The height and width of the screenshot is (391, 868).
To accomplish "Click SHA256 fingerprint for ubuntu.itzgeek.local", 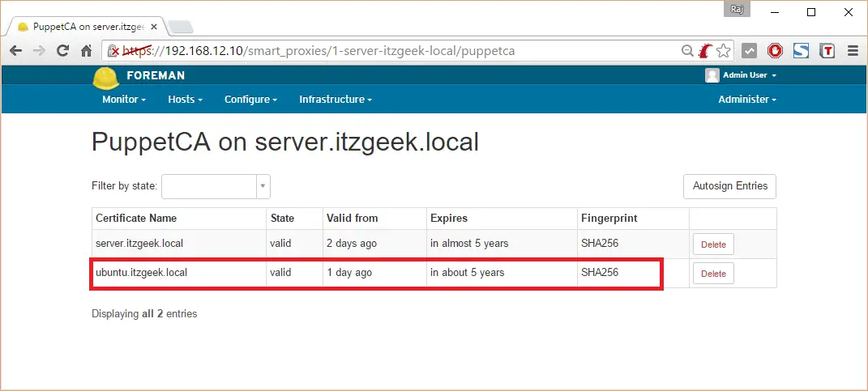I will [x=600, y=272].
